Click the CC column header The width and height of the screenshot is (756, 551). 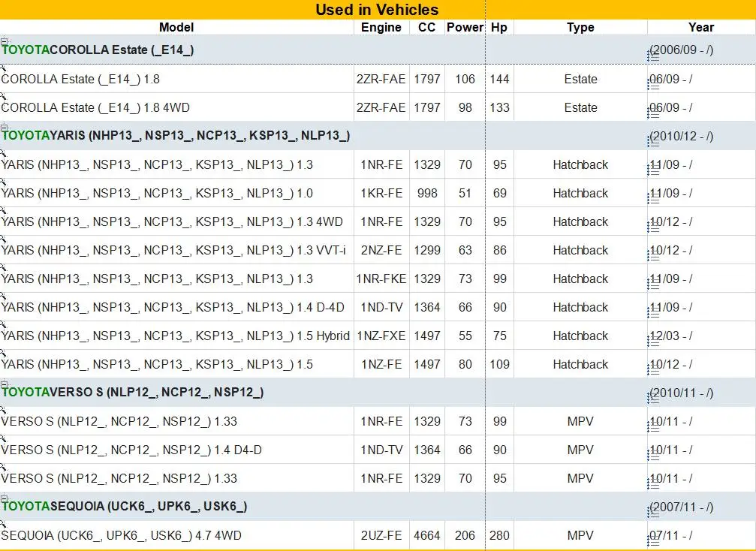pos(426,28)
